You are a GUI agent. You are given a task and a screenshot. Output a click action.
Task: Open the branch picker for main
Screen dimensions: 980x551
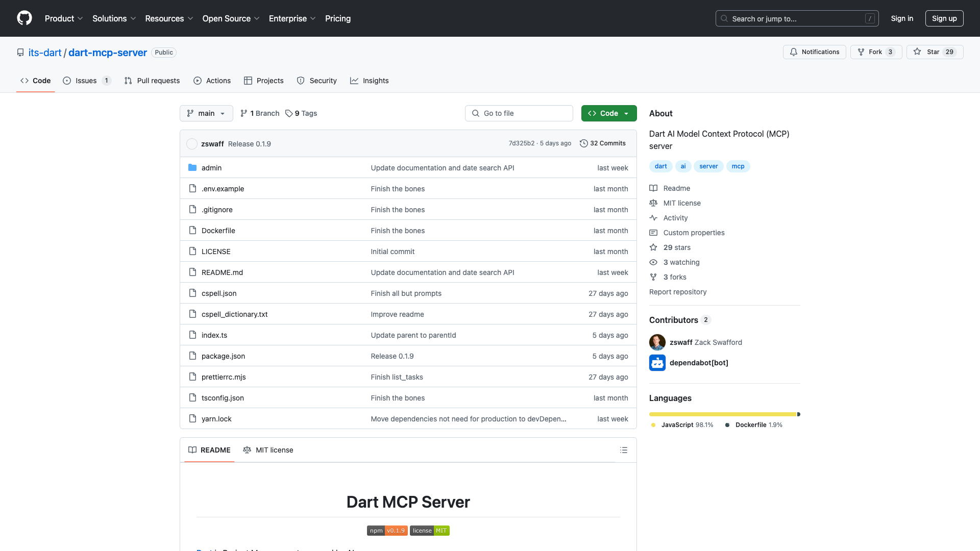tap(206, 113)
